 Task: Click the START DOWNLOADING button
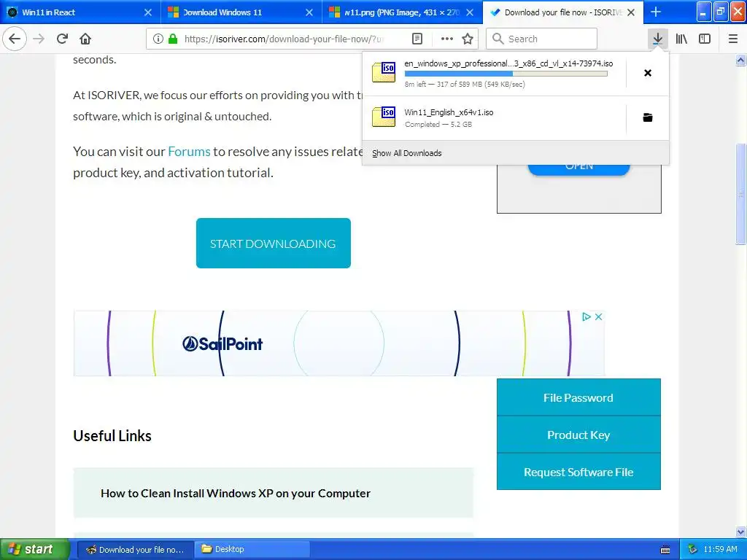pyautogui.click(x=274, y=244)
